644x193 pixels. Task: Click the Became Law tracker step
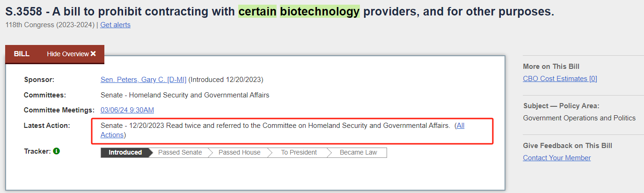[x=358, y=152]
